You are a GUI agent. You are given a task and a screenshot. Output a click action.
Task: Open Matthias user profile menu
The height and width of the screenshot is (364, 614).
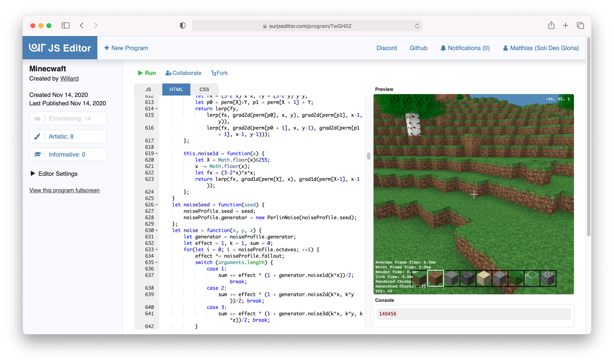541,48
